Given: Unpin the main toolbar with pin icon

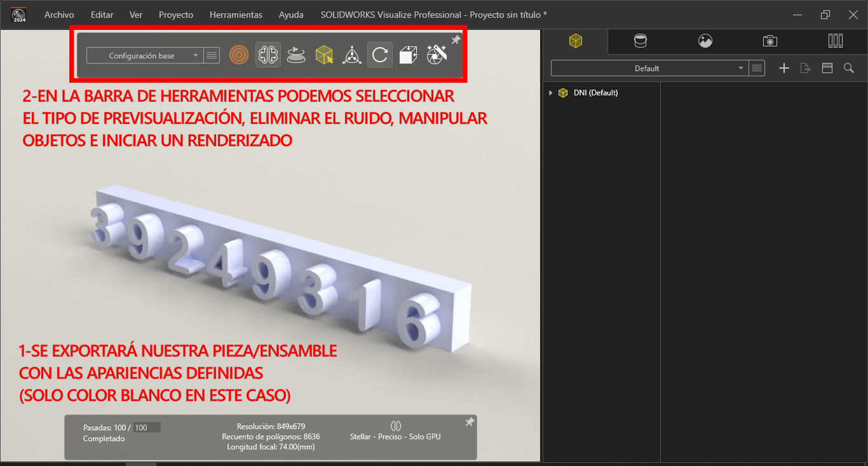Looking at the screenshot, I should (456, 40).
